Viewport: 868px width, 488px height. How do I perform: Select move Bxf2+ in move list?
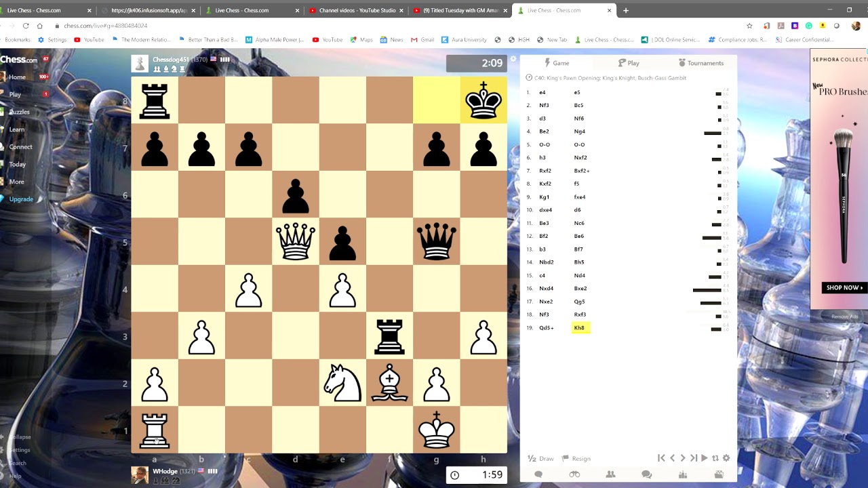pos(582,171)
